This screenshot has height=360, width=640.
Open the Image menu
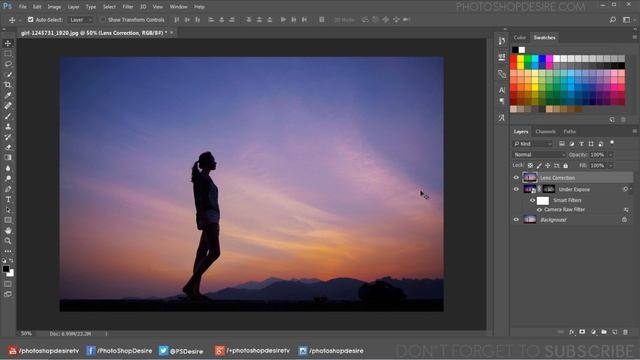click(x=54, y=7)
